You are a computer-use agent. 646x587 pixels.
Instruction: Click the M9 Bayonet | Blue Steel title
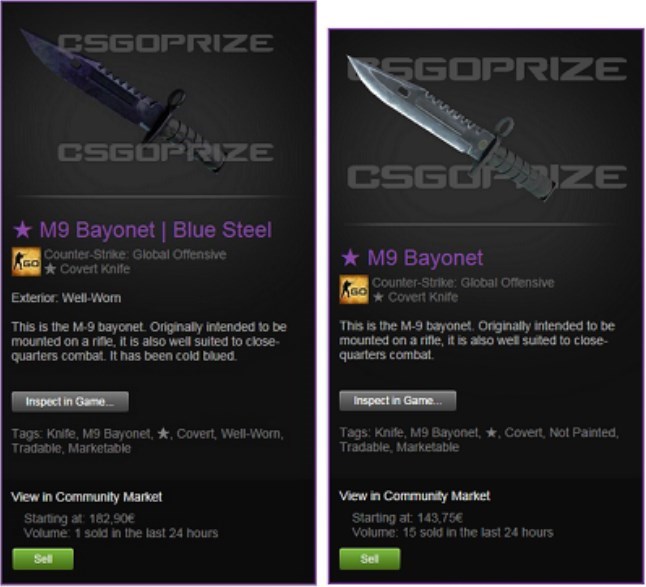[x=156, y=229]
